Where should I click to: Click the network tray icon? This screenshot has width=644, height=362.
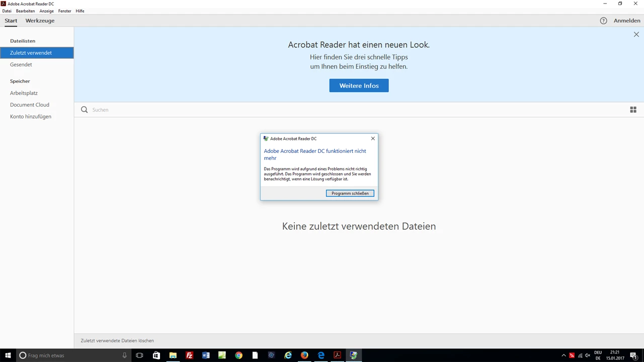click(x=580, y=355)
